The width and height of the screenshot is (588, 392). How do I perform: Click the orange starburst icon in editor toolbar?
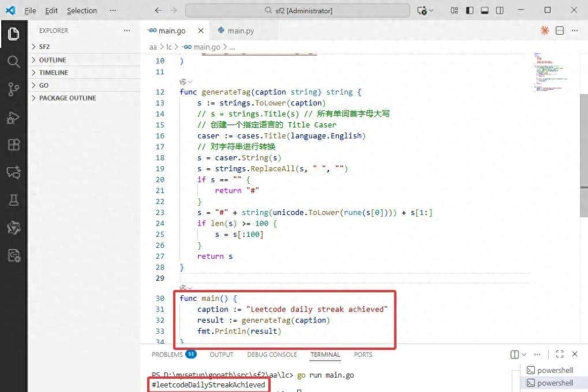click(x=544, y=31)
